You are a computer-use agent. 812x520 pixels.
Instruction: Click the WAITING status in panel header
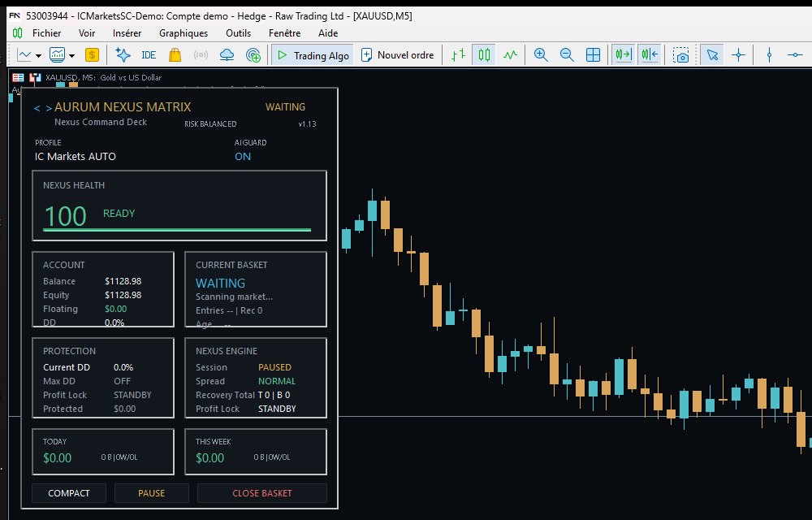point(285,106)
